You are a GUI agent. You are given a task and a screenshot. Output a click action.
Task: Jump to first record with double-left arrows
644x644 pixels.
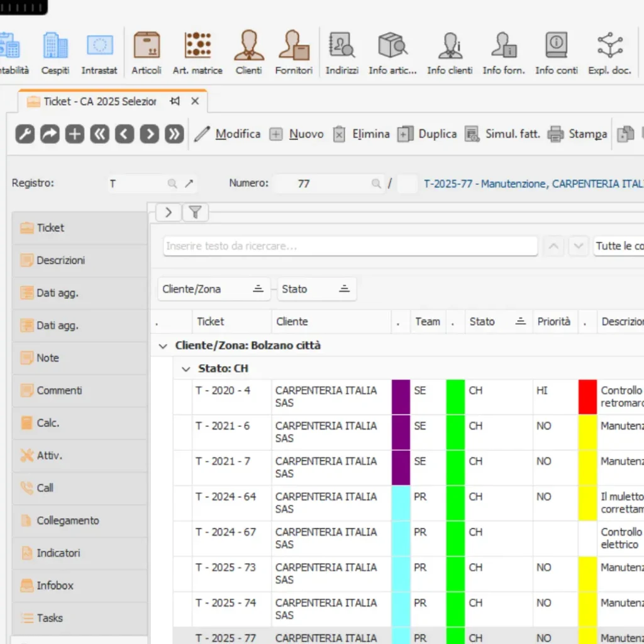pyautogui.click(x=100, y=135)
